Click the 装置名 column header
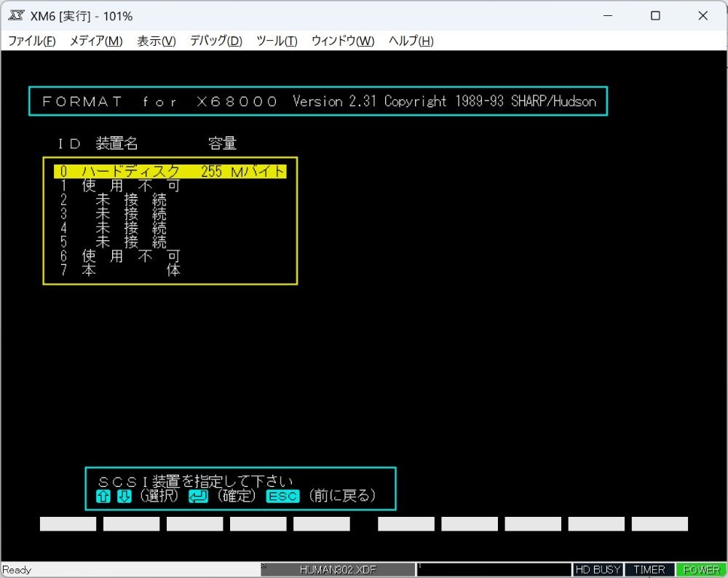The height and width of the screenshot is (578, 728). pyautogui.click(x=116, y=143)
